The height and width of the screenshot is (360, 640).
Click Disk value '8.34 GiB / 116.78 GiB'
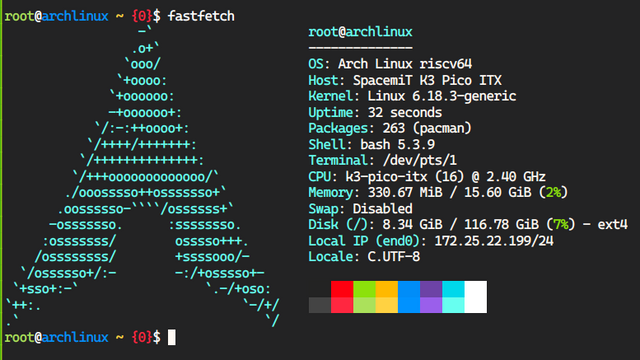click(x=460, y=225)
